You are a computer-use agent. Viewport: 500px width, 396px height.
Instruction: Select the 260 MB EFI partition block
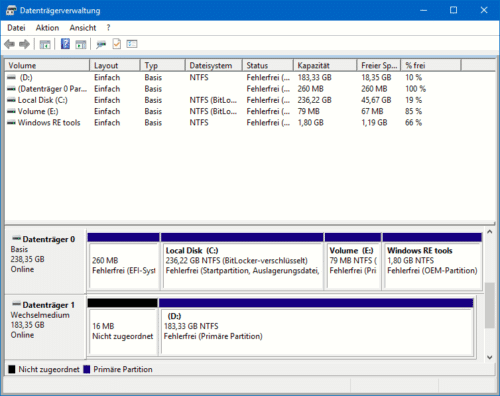tap(123, 261)
